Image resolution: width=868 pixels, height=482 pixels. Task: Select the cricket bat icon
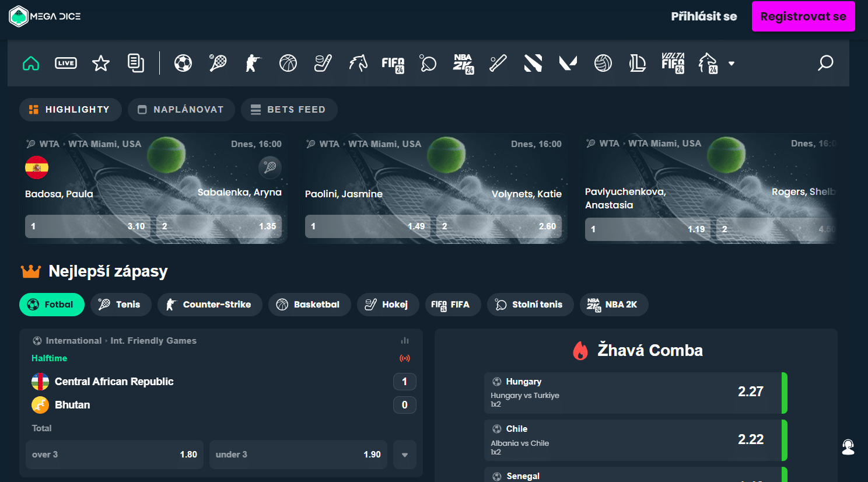tap(498, 63)
